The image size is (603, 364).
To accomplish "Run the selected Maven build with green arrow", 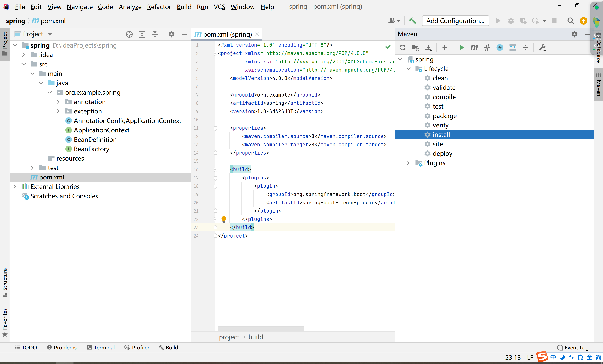I will [x=461, y=48].
